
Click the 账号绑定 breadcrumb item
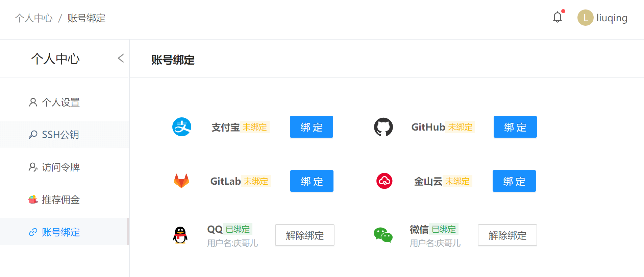tap(86, 18)
